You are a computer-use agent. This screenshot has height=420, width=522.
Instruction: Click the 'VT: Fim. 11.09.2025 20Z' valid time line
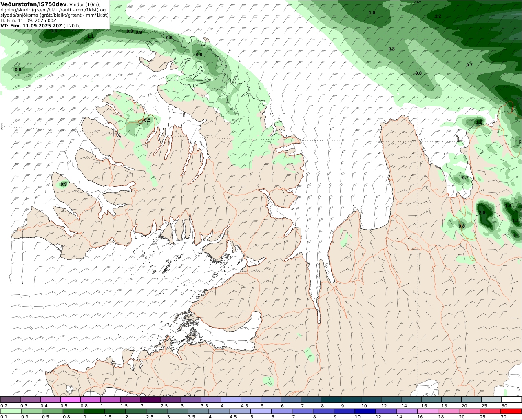coord(32,26)
